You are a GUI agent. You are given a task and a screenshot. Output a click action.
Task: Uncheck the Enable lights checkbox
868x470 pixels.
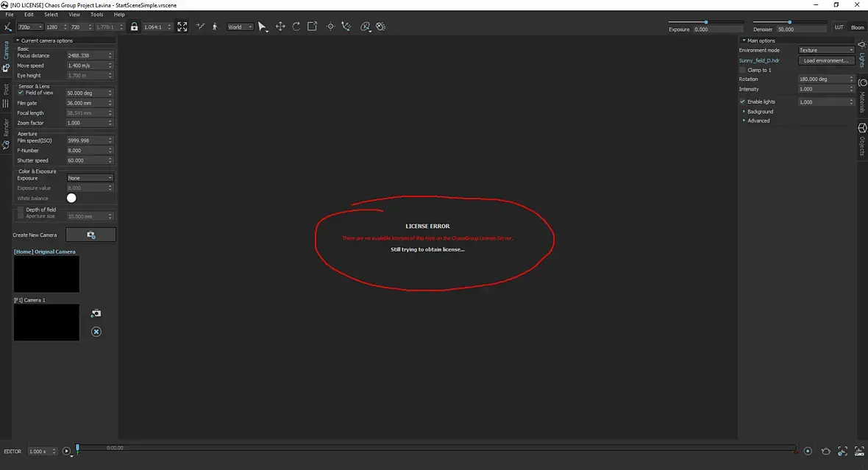click(x=742, y=102)
